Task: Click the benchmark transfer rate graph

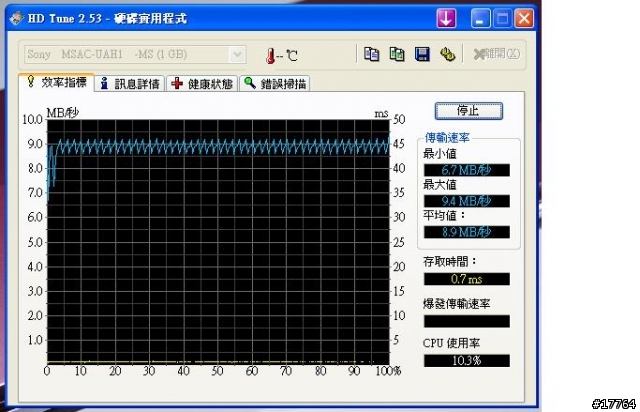Action: pyautogui.click(x=218, y=242)
